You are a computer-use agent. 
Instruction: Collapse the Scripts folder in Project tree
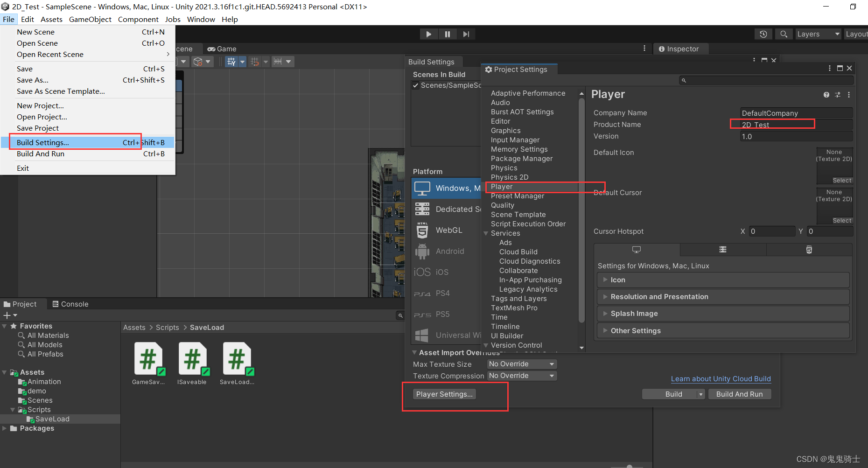pyautogui.click(x=13, y=410)
